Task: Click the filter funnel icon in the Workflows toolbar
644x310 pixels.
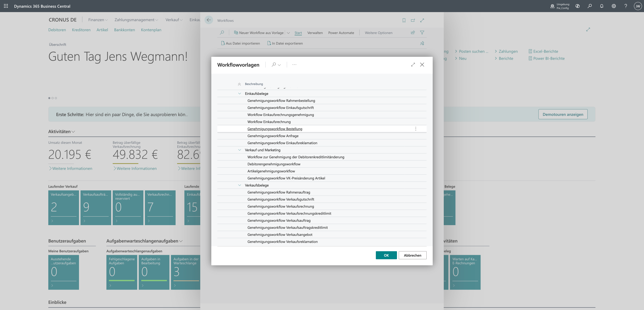Action: pos(422,32)
